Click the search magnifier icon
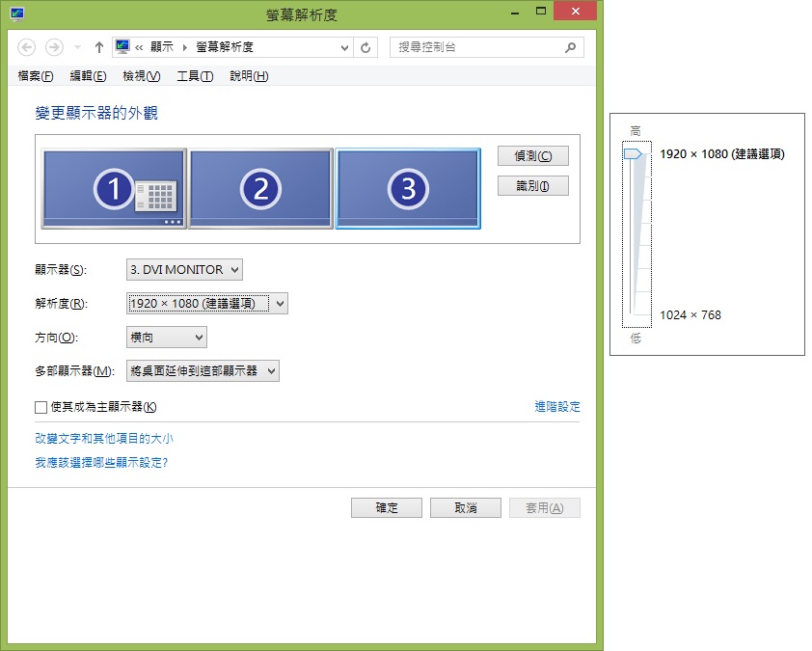The image size is (812, 651). coord(571,47)
